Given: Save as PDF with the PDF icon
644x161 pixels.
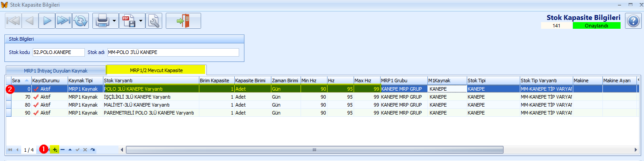Looking at the screenshot, I should [x=129, y=21].
